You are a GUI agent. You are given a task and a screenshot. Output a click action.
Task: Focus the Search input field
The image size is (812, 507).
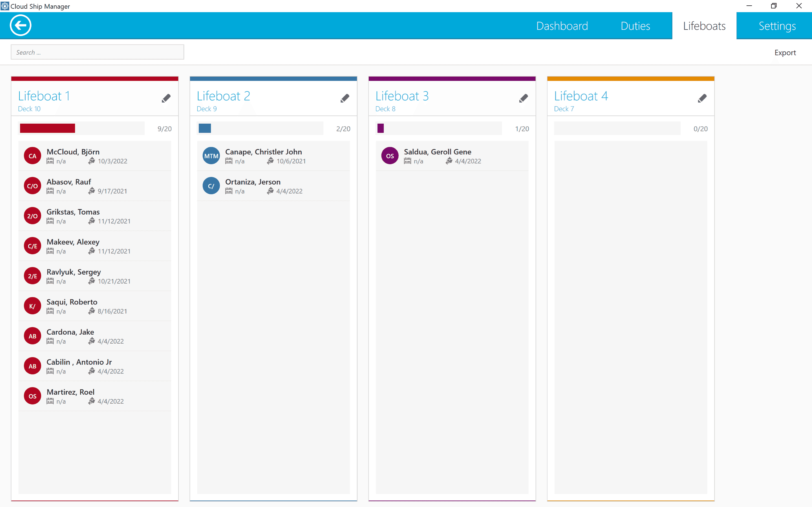[97, 52]
